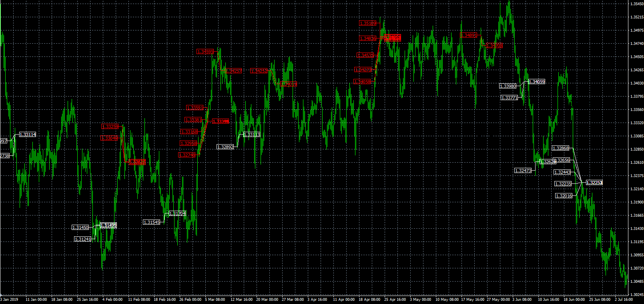Select 1.31665 on the price scale
This screenshot has height=304, width=644.
point(636,215)
